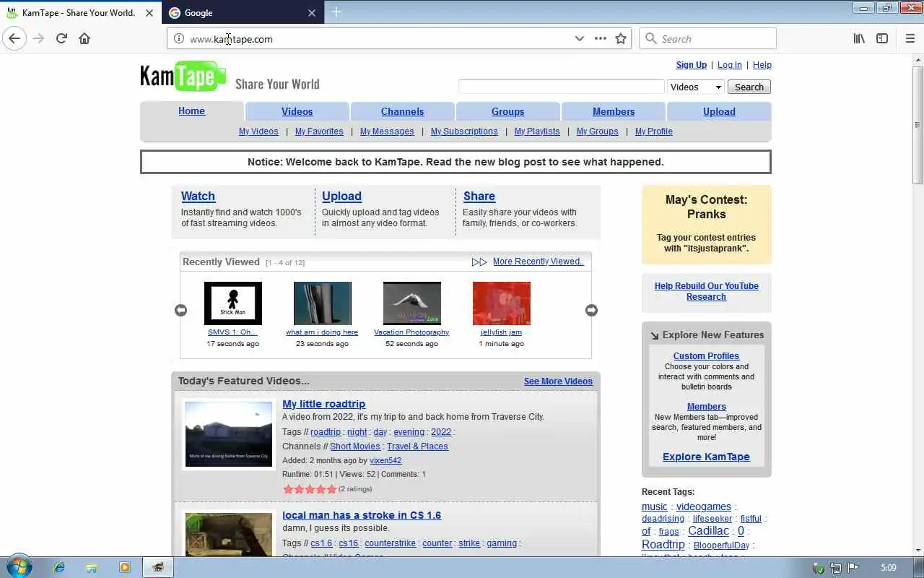The image size is (924, 578).
Task: Open the Channels site tab
Action: click(403, 111)
